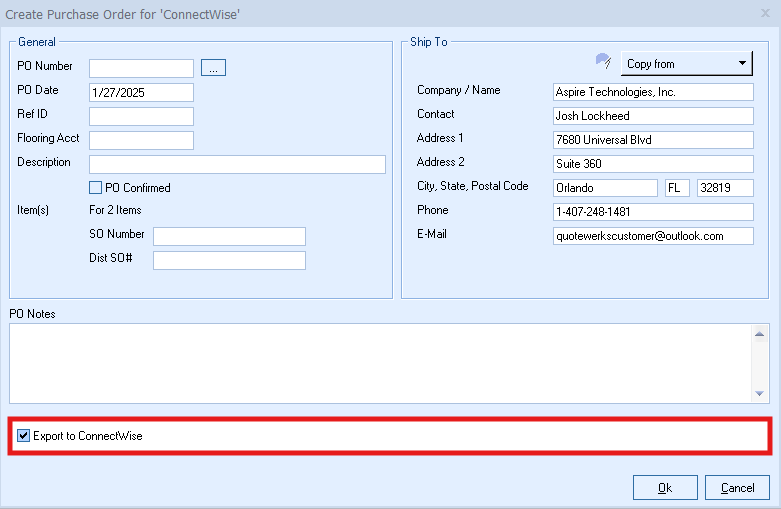Screen dimensions: 781x509
Task: Click the Cancel button
Action: coord(737,488)
